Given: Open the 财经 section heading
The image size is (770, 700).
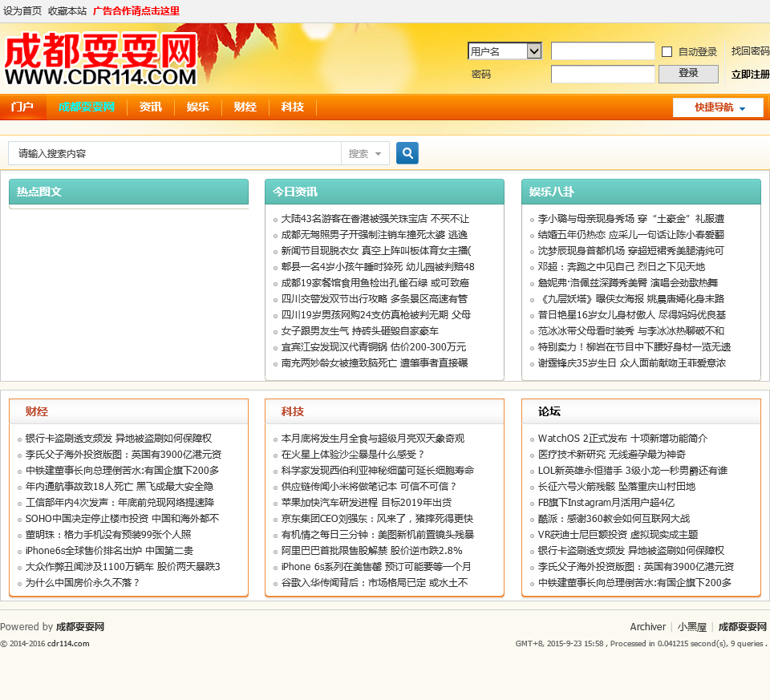Looking at the screenshot, I should [x=37, y=411].
